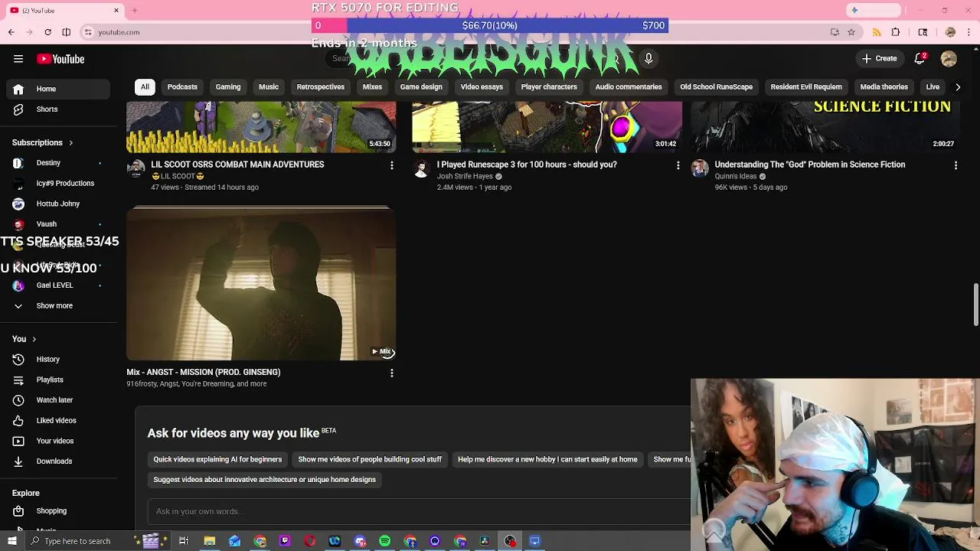Expand the You section chevron
The height and width of the screenshot is (551, 980).
[34, 339]
